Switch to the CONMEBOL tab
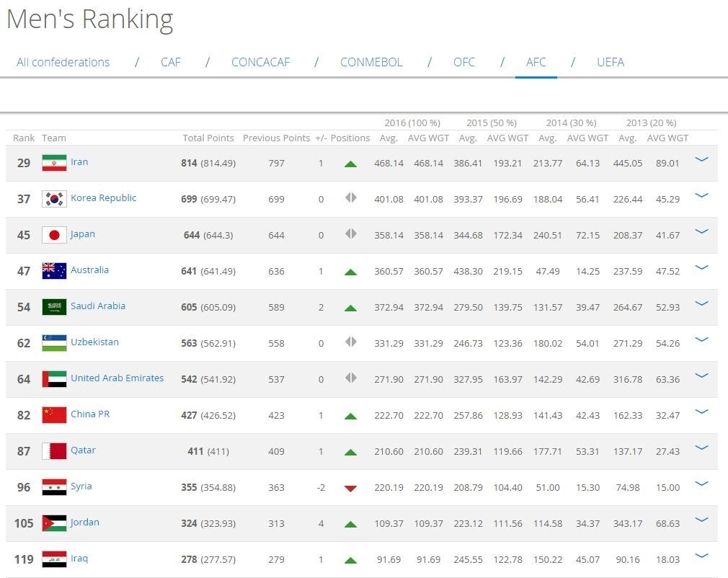Viewport: 728px width, 578px height. click(x=371, y=62)
